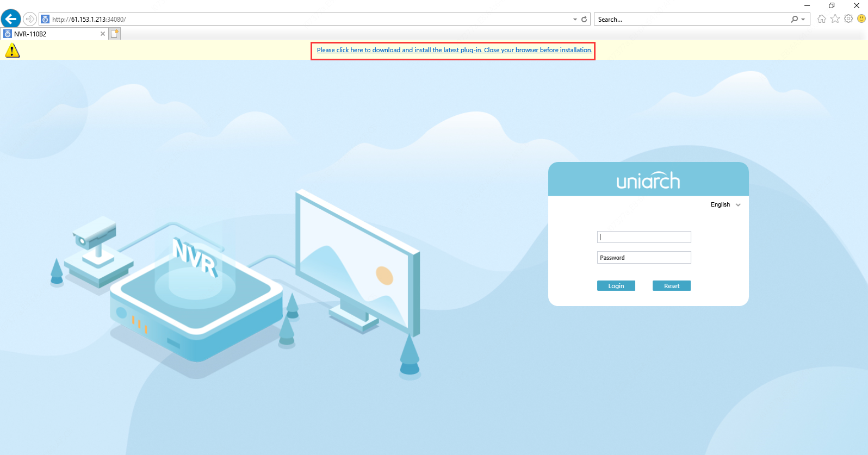Open a new tab button
The image size is (868, 455).
pyautogui.click(x=115, y=34)
